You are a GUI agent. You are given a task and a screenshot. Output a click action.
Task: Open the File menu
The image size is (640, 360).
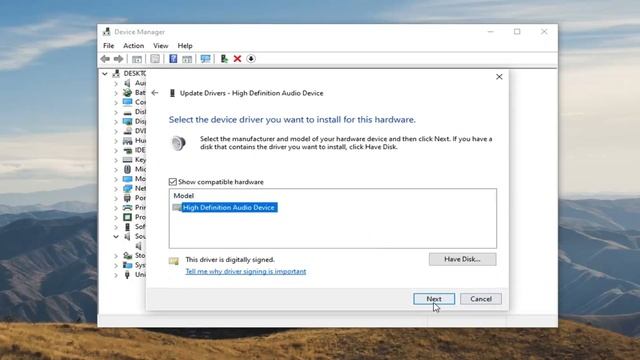109,46
